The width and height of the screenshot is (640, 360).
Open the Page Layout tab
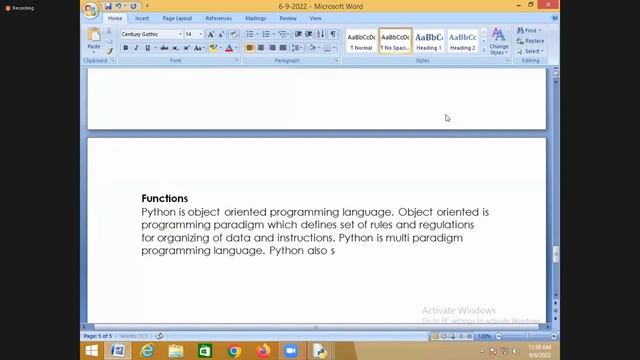(x=177, y=18)
